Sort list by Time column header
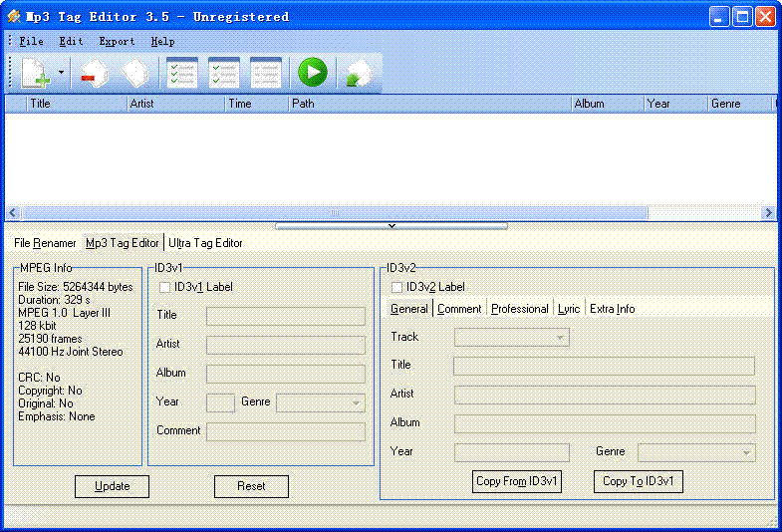782x532 pixels. point(257,104)
